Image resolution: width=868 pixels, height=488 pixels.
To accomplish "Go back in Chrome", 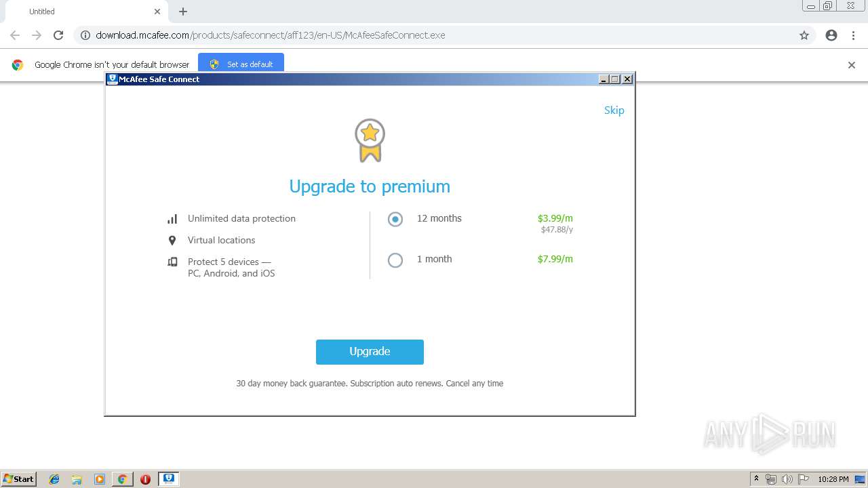I will pos(15,35).
